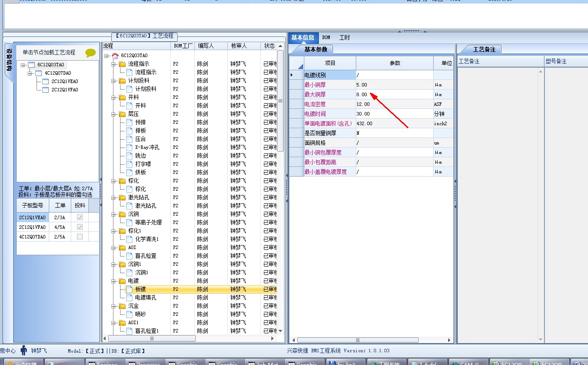588x365 pixels.
Task: Click the document icon of 打字唛 step
Action: click(129, 164)
